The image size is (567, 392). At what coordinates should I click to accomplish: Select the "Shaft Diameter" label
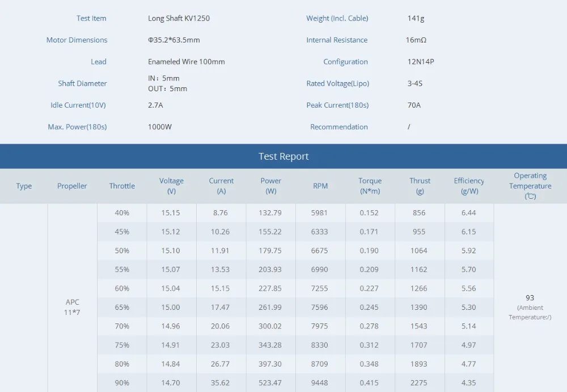82,83
